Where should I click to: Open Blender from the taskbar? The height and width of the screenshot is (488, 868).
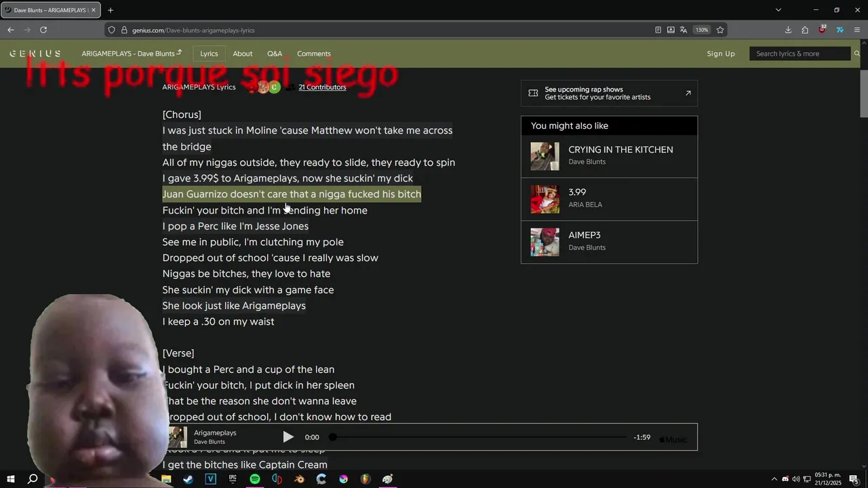(x=299, y=479)
